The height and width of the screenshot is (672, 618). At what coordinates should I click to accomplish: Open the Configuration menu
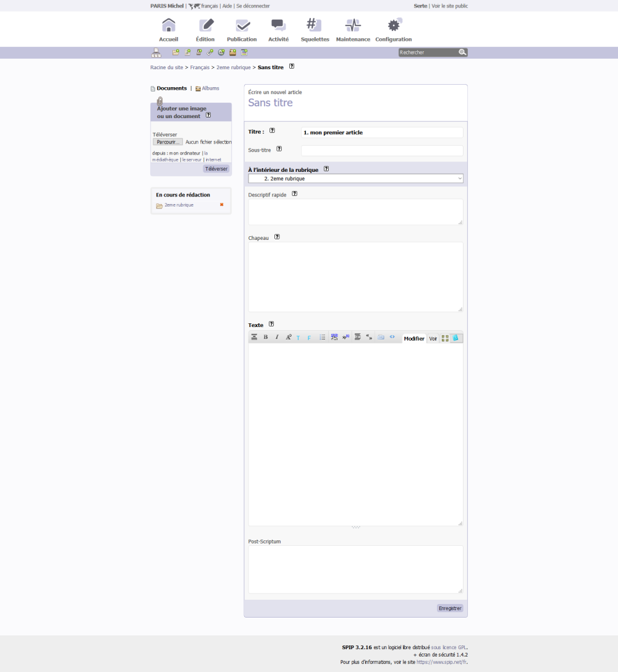point(393,30)
